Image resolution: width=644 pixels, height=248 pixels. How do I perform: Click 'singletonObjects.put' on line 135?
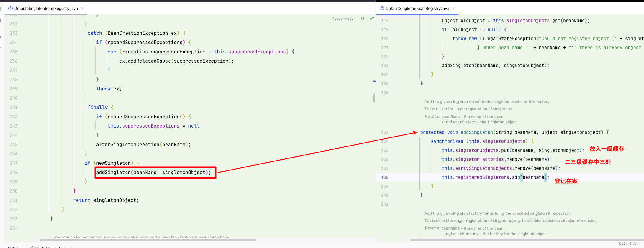point(482,150)
